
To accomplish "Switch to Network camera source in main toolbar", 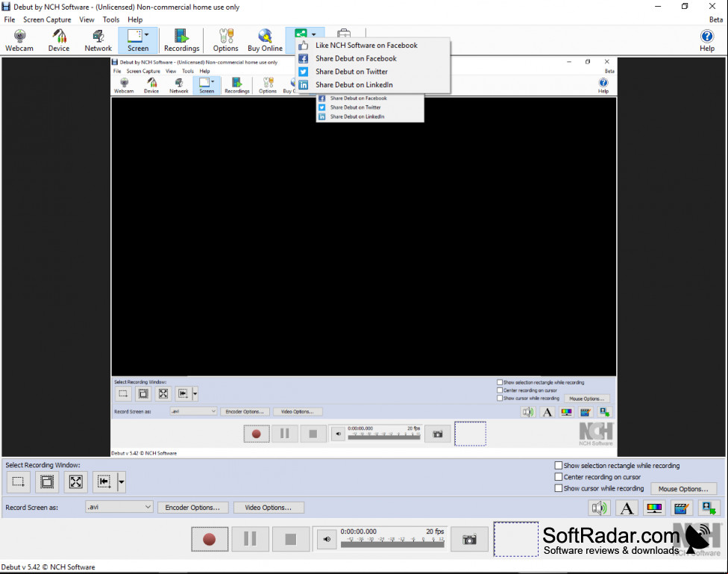I will coord(98,40).
